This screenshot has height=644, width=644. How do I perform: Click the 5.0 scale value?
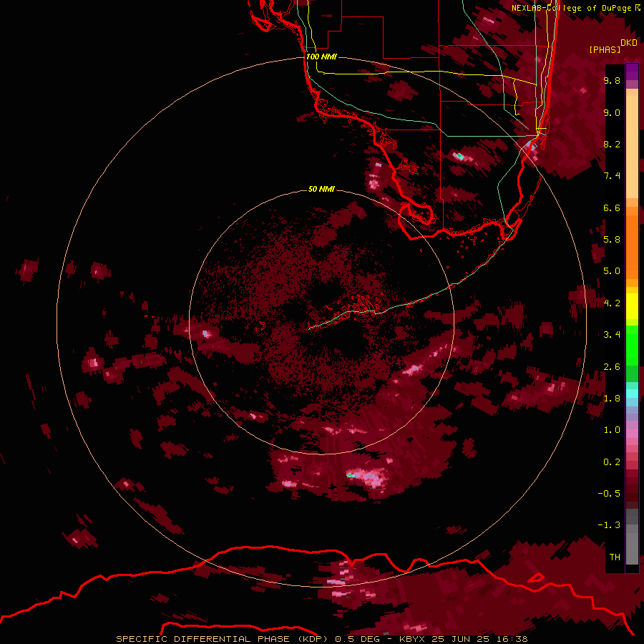[612, 271]
